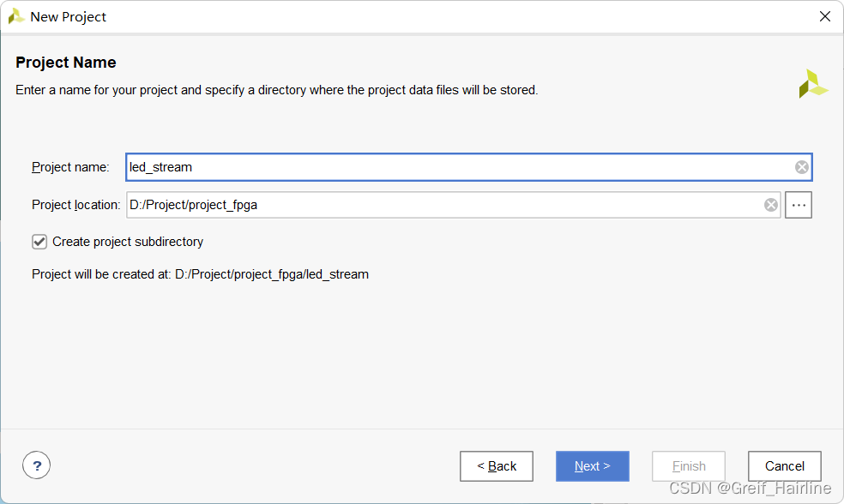Click the Project location label

click(x=75, y=205)
